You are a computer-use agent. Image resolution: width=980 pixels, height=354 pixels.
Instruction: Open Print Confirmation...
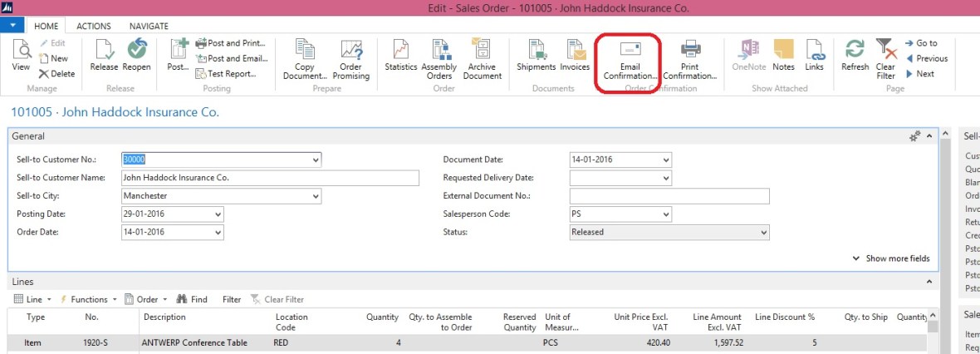[x=690, y=60]
